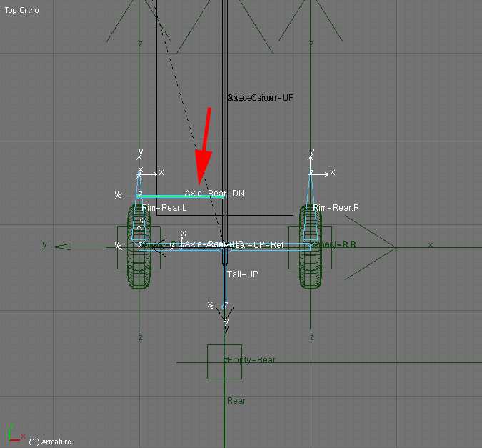482x448 pixels.
Task: Click the Axle-Rear-DN bone label
Action: 214,194
